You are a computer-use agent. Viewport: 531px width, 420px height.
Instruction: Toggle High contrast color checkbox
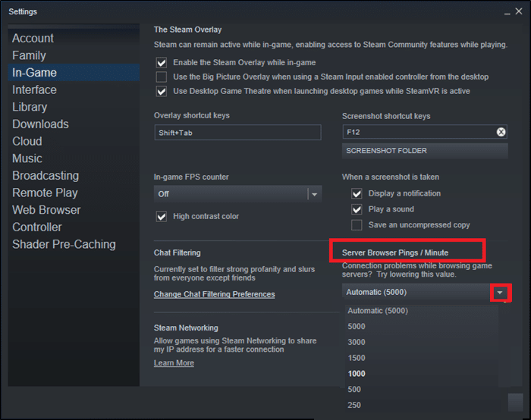pyautogui.click(x=162, y=217)
